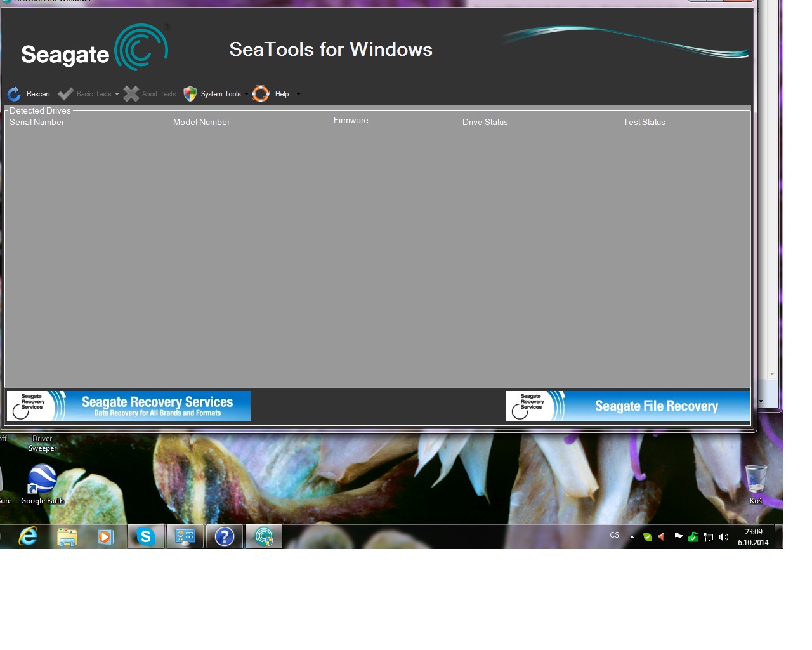This screenshot has width=812, height=650.
Task: Switch to the control panel taskbar window
Action: pos(185,537)
